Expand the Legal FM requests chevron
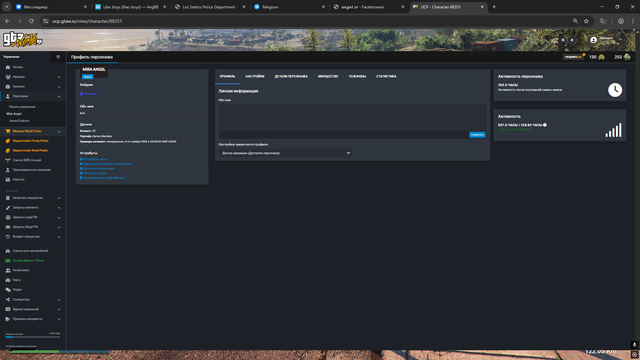Screen dimensions: 640x360 [59, 218]
